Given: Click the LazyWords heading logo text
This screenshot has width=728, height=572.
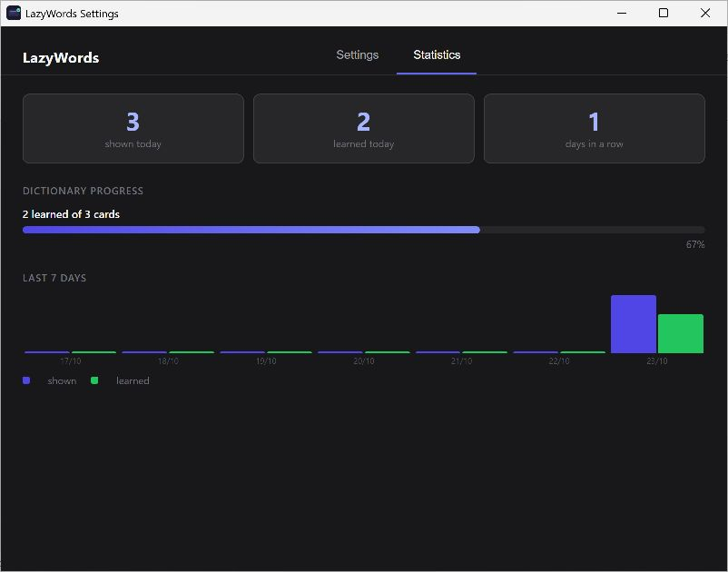Looking at the screenshot, I should pos(61,58).
